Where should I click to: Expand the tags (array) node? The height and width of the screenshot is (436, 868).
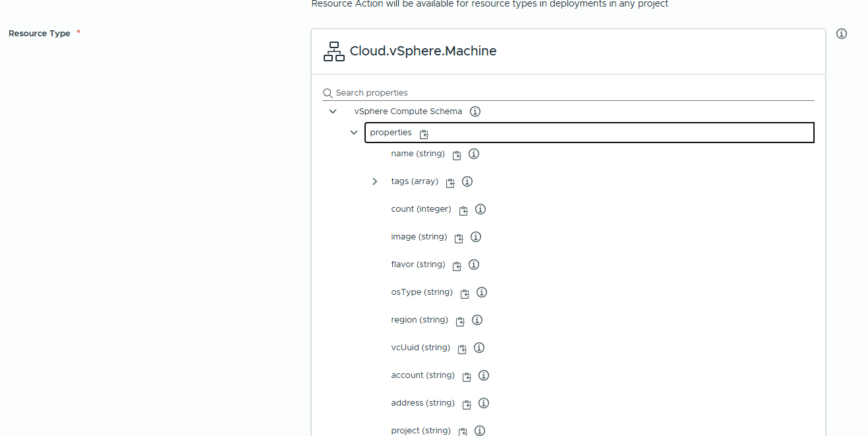click(x=375, y=181)
